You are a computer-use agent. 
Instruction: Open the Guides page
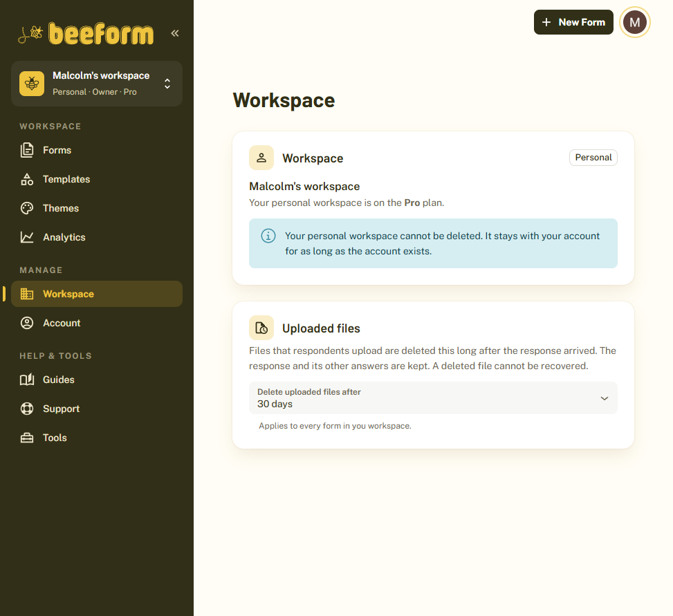click(97, 380)
